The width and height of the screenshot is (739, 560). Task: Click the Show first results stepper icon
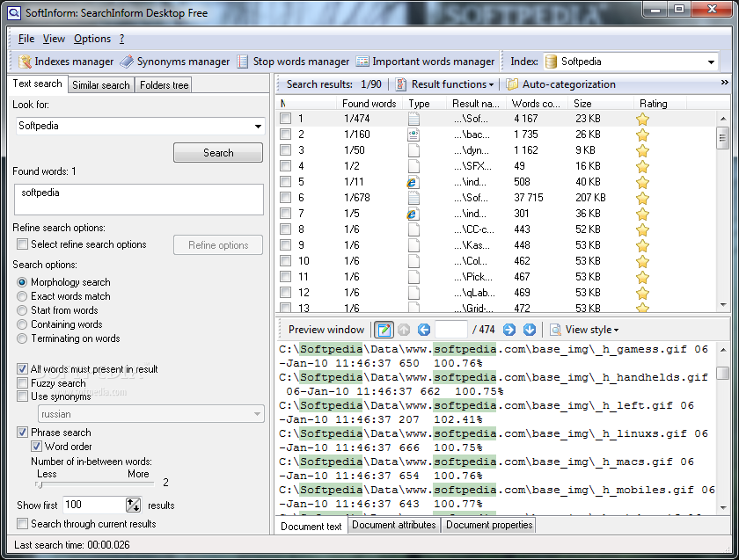pyautogui.click(x=134, y=505)
